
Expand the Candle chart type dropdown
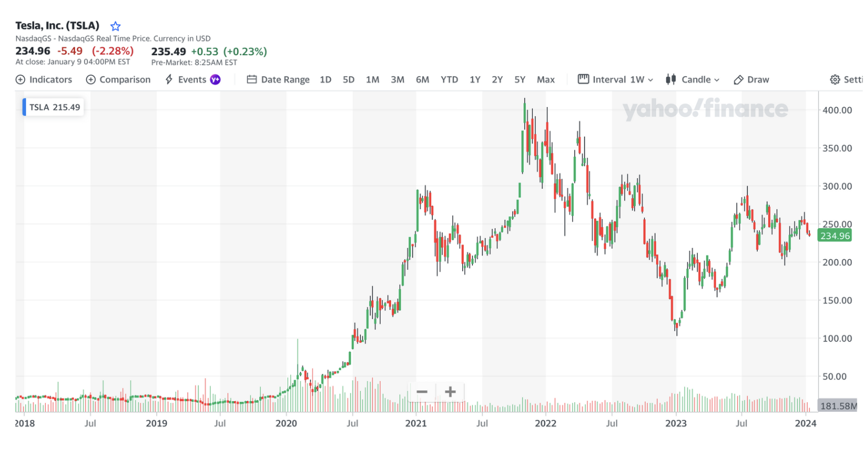click(x=701, y=79)
